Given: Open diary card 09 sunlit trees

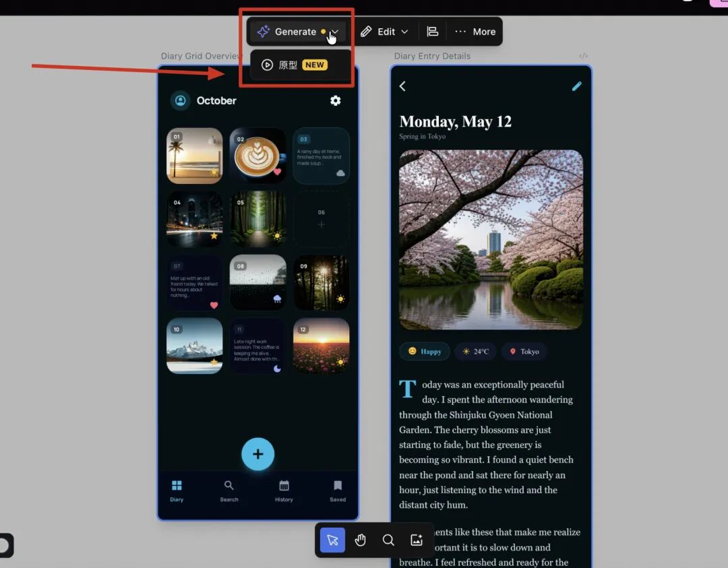Looking at the screenshot, I should click(x=322, y=282).
